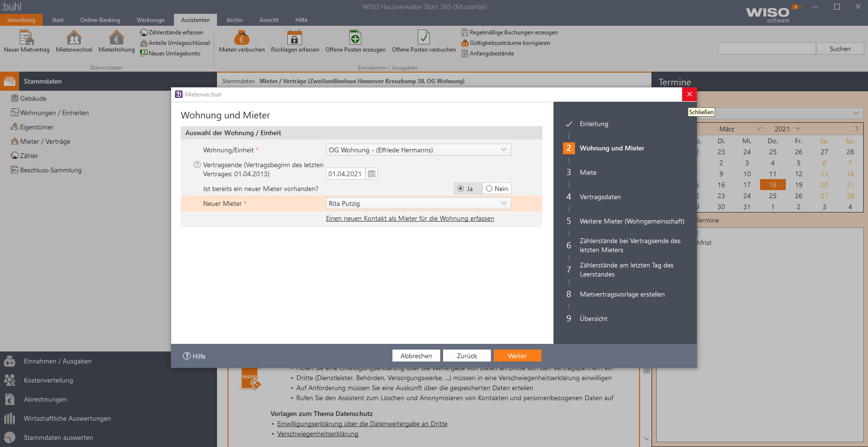The image size is (868, 447).
Task: Open the Neuer Mietvertrag assistant icon
Action: pyautogui.click(x=26, y=38)
